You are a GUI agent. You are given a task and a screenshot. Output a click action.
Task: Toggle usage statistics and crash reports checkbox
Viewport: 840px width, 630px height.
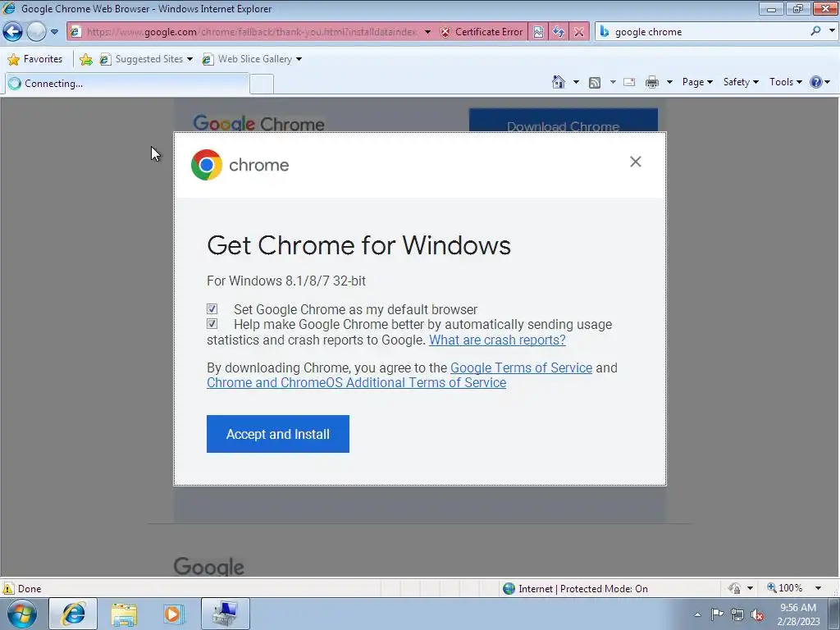click(x=212, y=324)
